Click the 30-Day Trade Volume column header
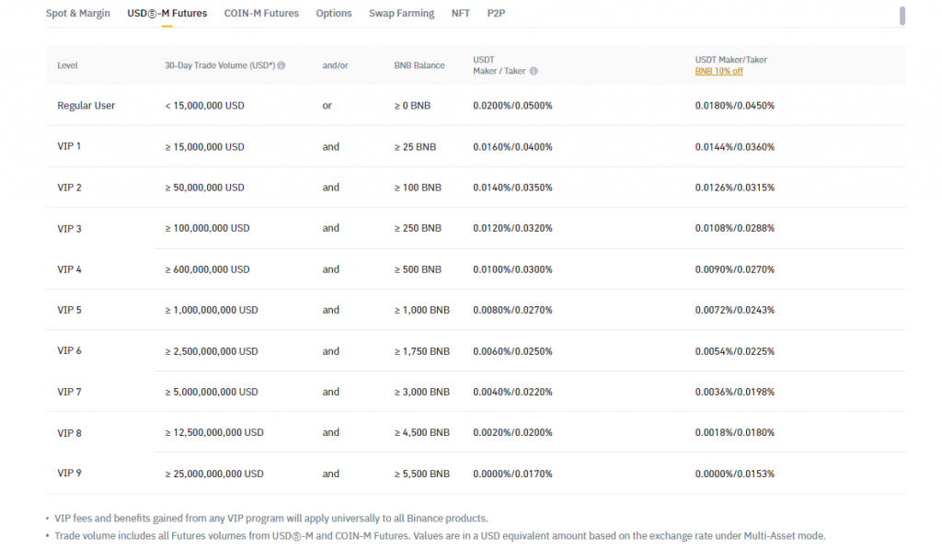The height and width of the screenshot is (560, 942). coord(219,66)
